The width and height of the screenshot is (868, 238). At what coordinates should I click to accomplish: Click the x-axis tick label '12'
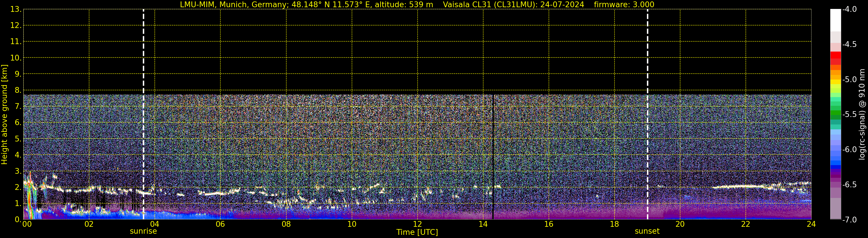click(x=417, y=224)
